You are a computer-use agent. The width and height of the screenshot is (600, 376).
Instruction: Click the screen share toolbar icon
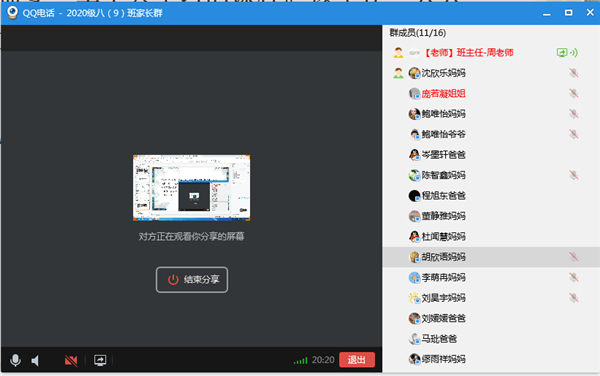point(100,360)
